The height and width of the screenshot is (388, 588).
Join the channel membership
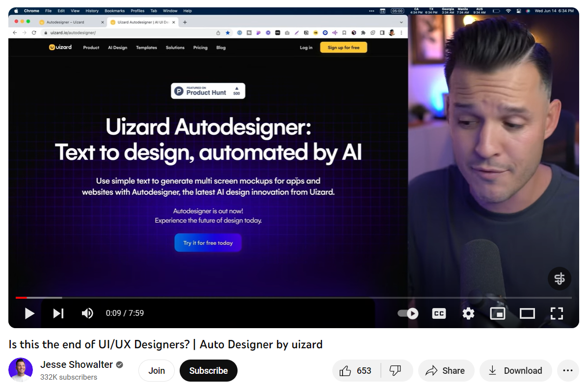(x=157, y=371)
